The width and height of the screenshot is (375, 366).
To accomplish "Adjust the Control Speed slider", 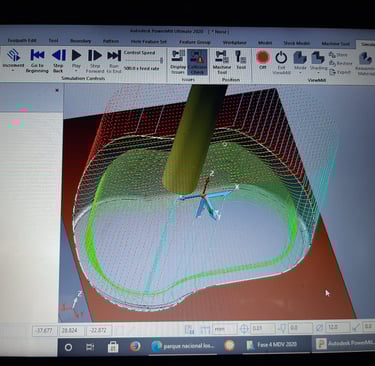I will coord(143,60).
